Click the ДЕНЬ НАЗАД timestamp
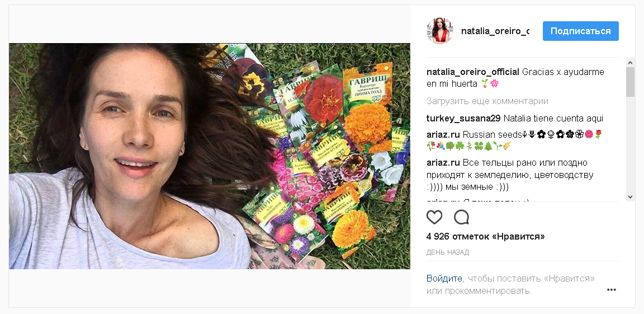 [x=448, y=252]
